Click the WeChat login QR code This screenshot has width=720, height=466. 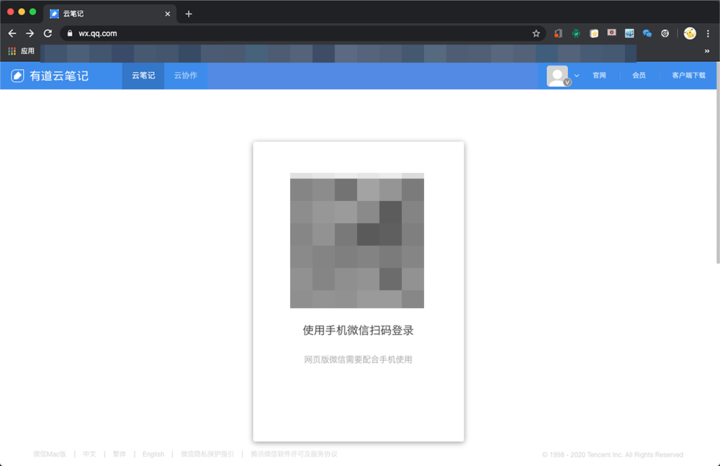(357, 241)
